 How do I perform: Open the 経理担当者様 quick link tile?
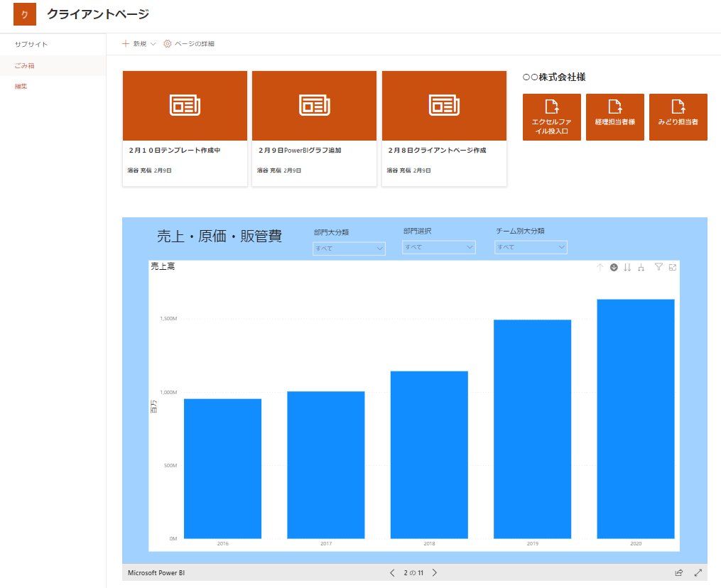coord(614,117)
